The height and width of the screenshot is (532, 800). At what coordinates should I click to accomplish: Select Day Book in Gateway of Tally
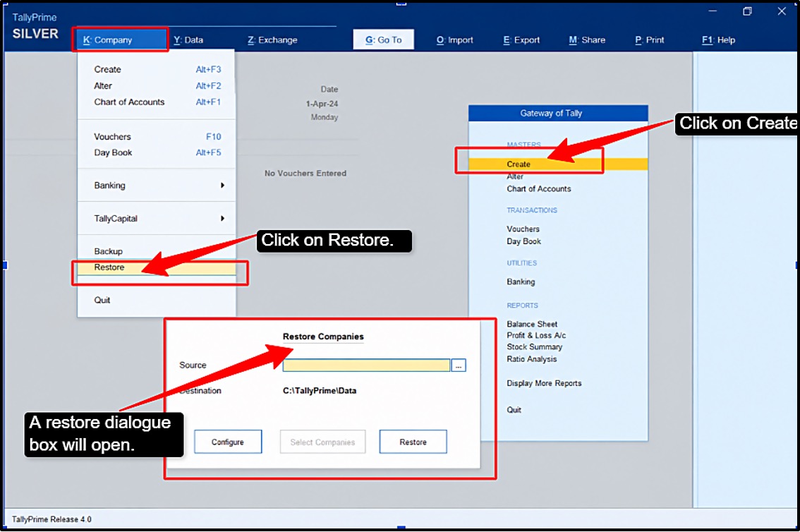pyautogui.click(x=523, y=241)
